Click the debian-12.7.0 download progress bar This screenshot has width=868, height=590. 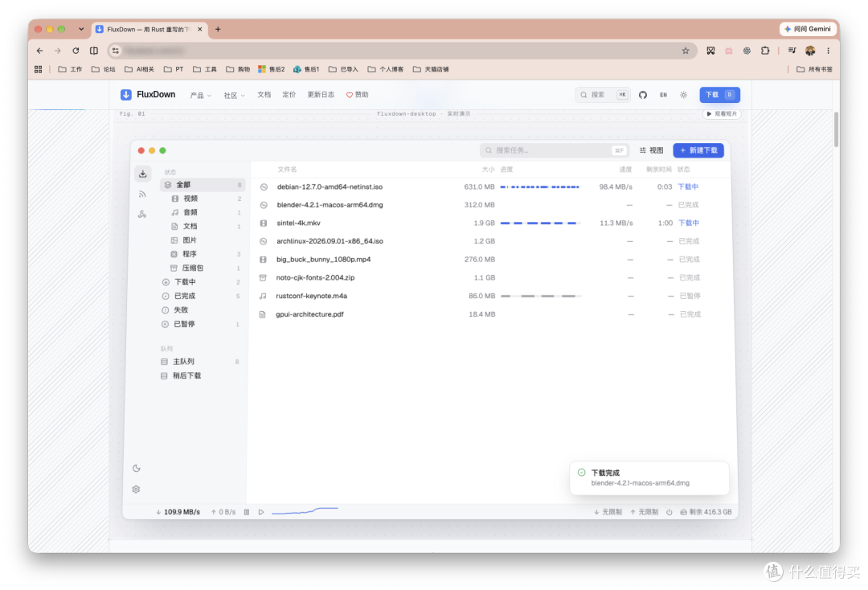540,187
